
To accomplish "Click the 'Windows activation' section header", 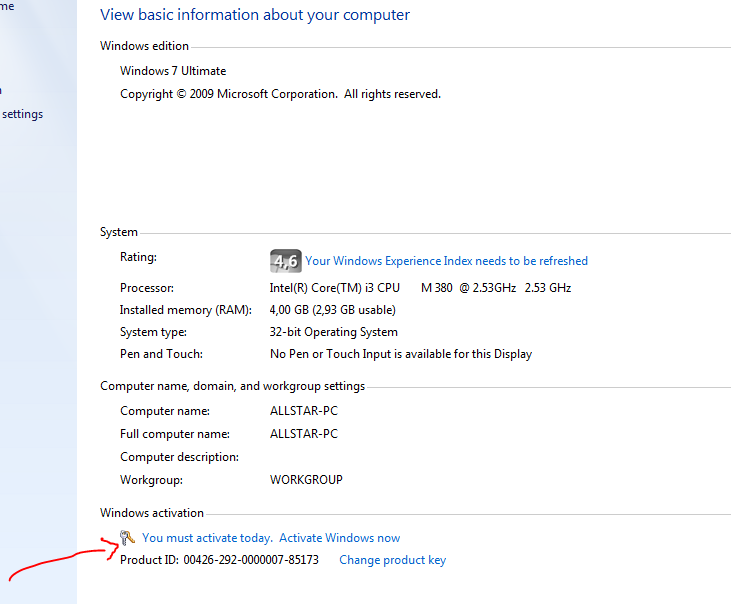I will tap(152, 513).
